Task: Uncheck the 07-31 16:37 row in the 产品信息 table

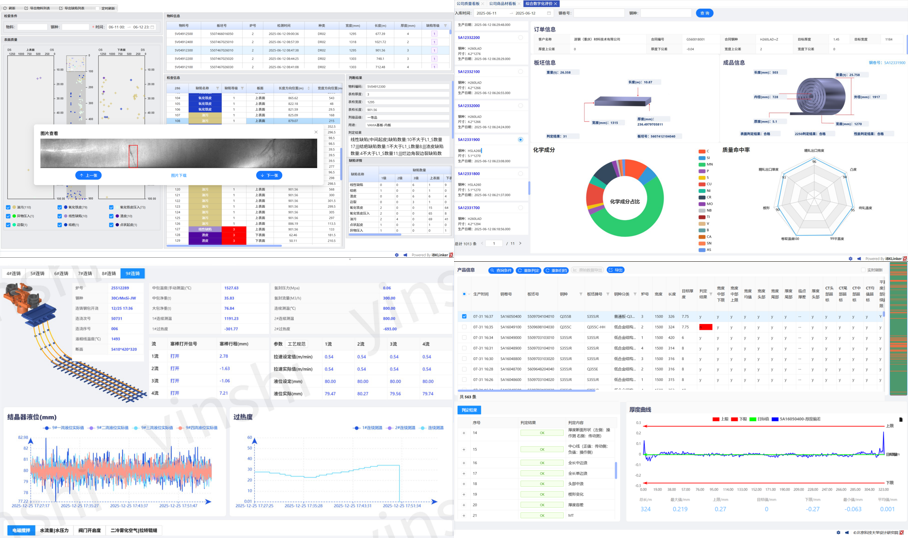Action: pyautogui.click(x=464, y=317)
